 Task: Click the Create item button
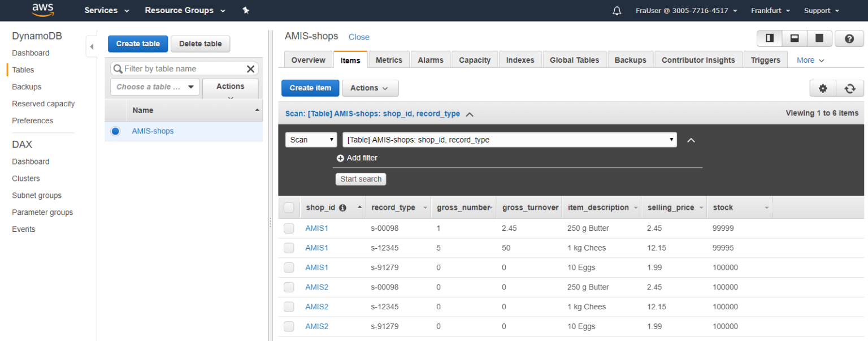[310, 88]
